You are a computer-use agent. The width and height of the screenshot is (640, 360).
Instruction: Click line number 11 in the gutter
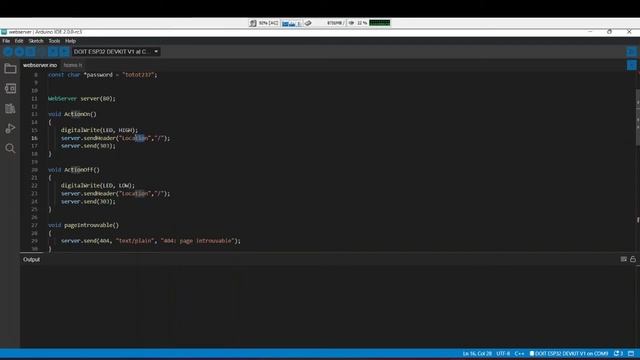(x=34, y=98)
